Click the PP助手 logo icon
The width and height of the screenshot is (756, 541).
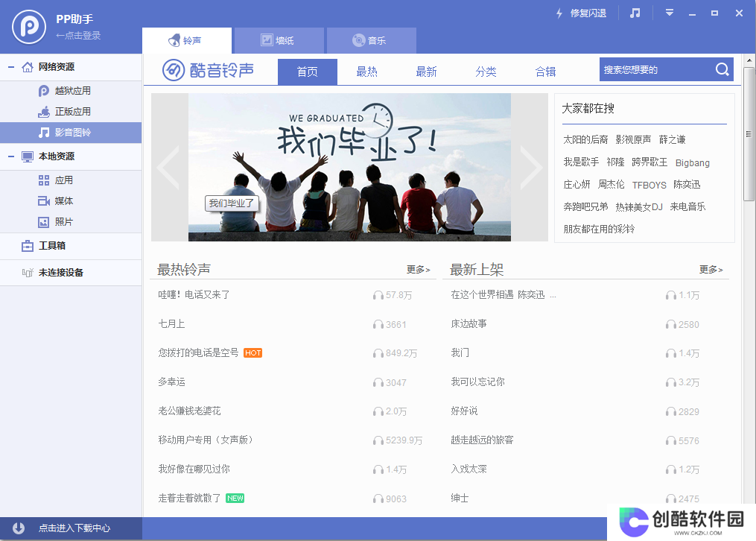29,27
